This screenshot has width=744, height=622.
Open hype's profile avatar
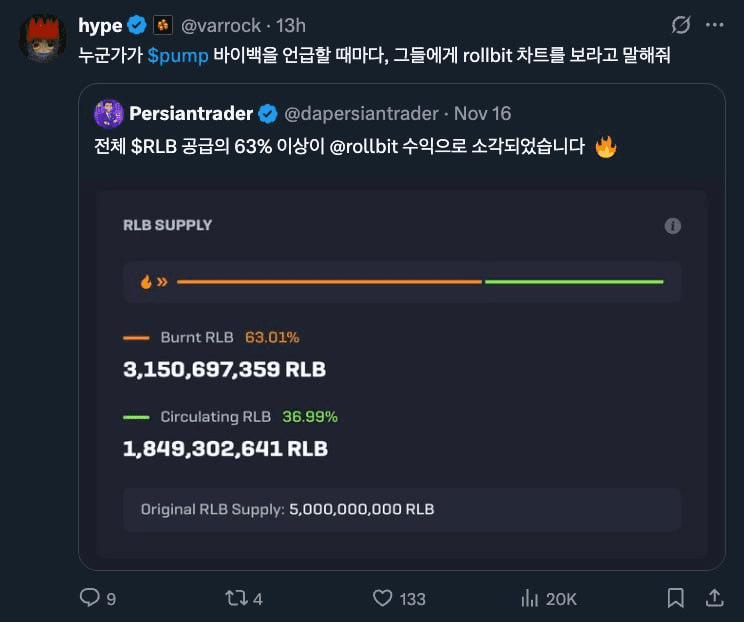[43, 39]
